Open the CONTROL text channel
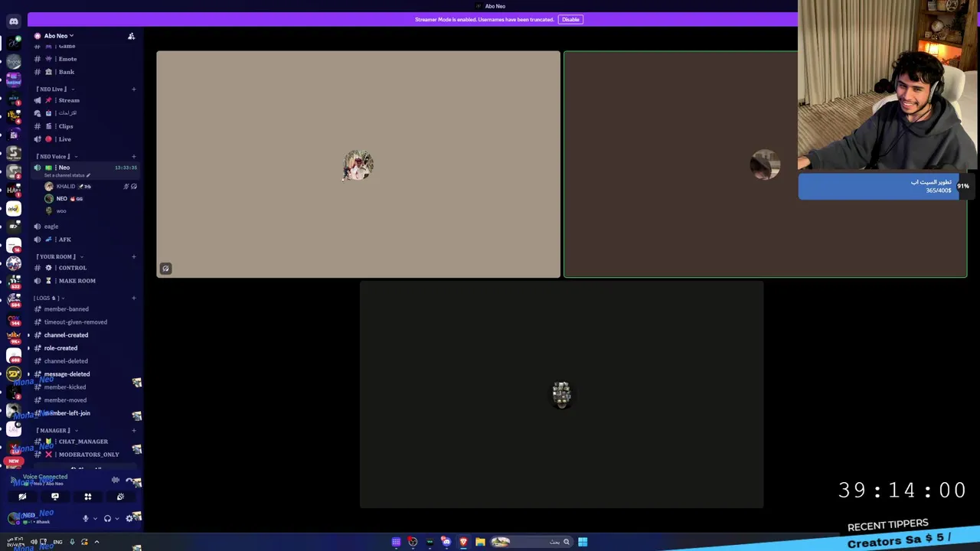This screenshot has width=980, height=551. coord(84,268)
